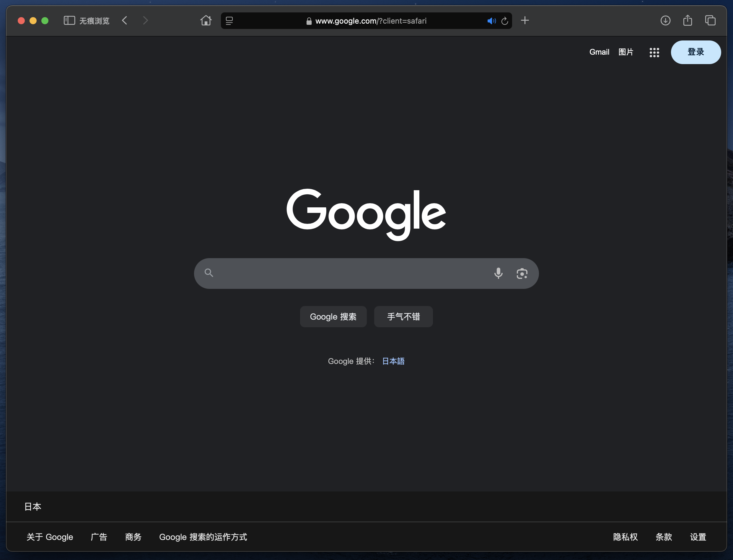
Task: Open the Reader page menu icon
Action: coord(229,21)
